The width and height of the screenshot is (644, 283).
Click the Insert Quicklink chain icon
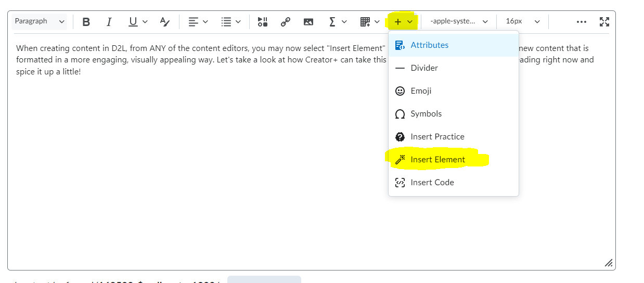(285, 22)
